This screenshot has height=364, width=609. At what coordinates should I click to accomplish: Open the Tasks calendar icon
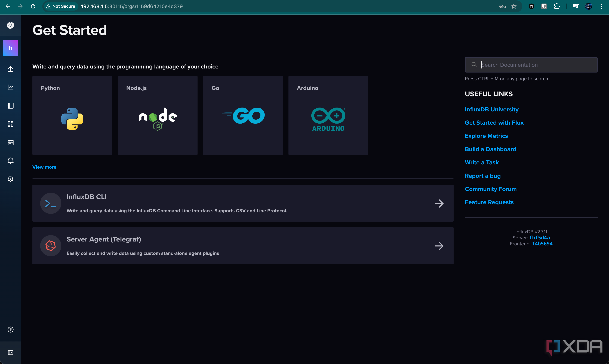[10, 143]
